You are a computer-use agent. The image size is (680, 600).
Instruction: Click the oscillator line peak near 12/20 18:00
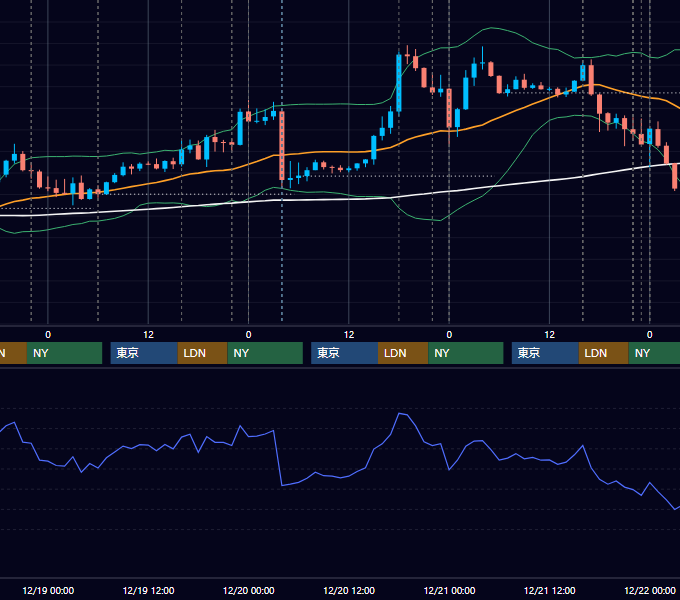400,414
